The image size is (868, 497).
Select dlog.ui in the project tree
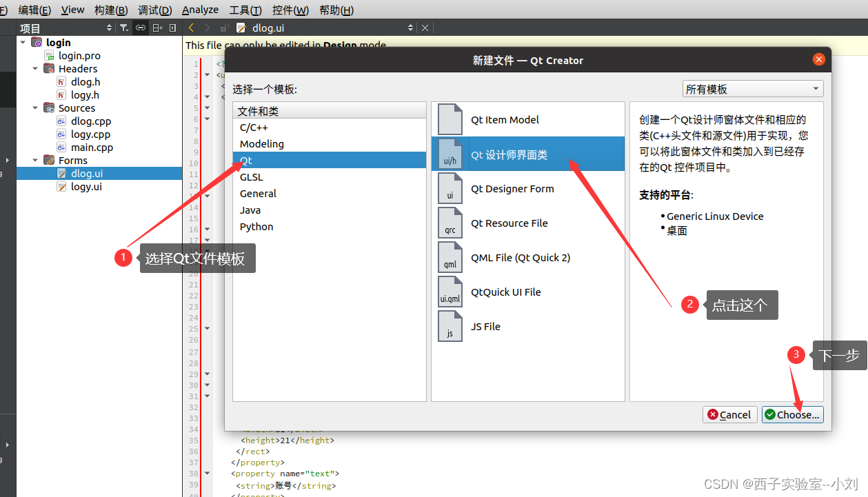(x=99, y=174)
